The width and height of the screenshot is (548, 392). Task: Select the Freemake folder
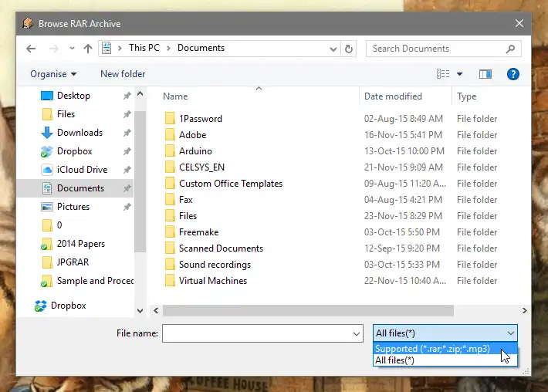click(198, 232)
